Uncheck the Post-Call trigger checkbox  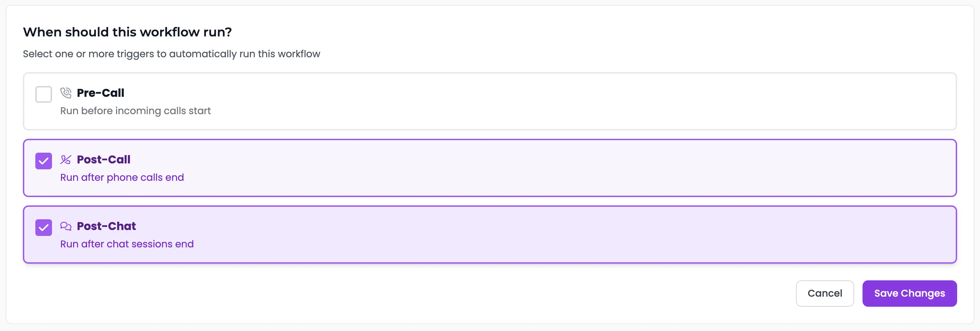pos(43,161)
